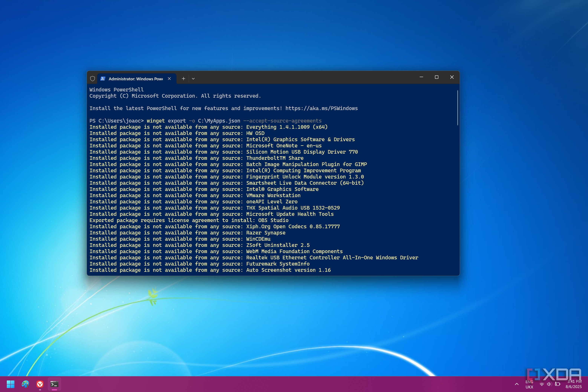
Task: Click the PowerShell icon on the tab
Action: click(x=103, y=79)
